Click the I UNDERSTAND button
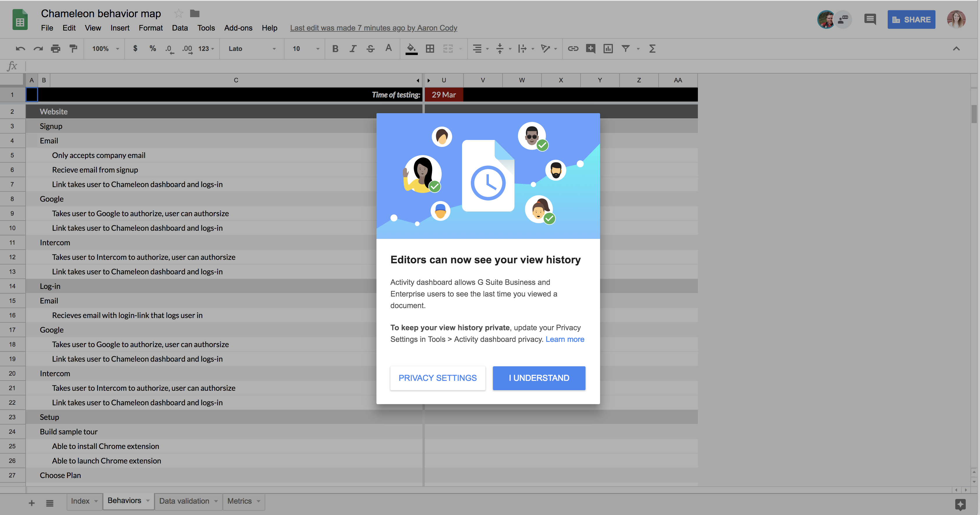Image resolution: width=980 pixels, height=515 pixels. point(539,378)
